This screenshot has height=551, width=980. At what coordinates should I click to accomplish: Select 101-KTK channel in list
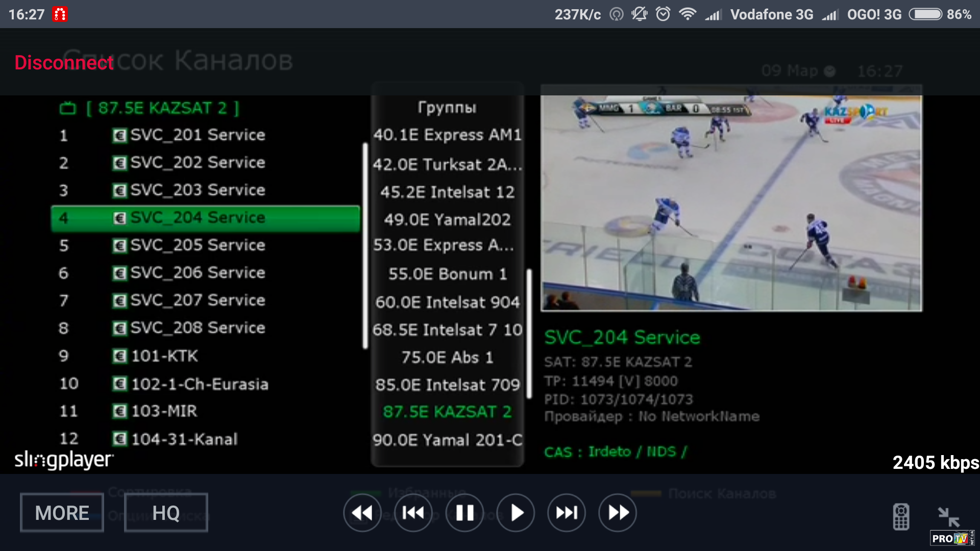tap(164, 356)
